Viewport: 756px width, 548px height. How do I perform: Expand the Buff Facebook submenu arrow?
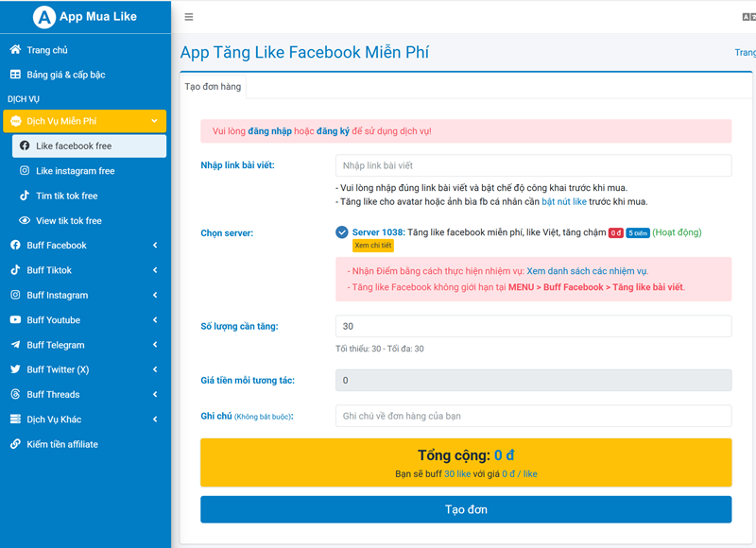pos(155,246)
